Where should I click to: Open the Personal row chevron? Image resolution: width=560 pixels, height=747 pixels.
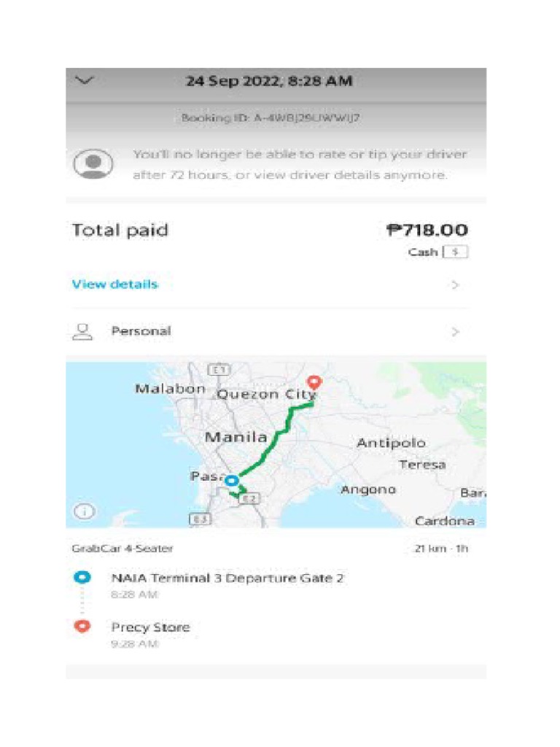click(x=455, y=332)
